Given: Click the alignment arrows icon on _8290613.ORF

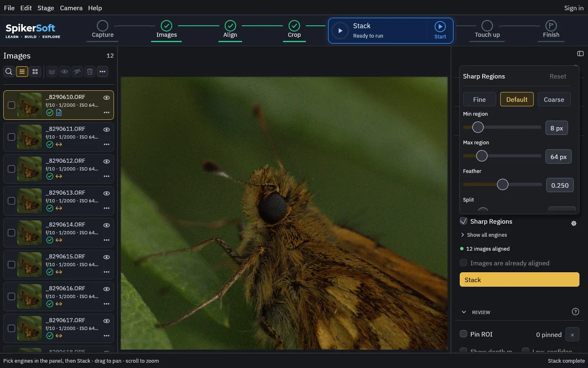Looking at the screenshot, I should click(59, 208).
